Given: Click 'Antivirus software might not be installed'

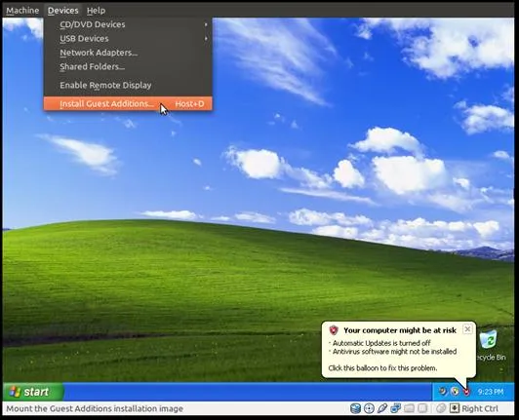Looking at the screenshot, I should point(394,352).
